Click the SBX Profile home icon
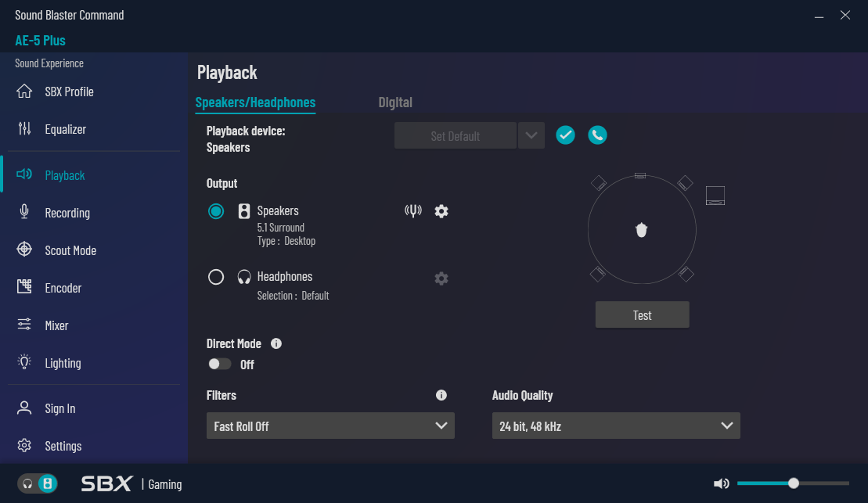868x503 pixels. pos(24,91)
